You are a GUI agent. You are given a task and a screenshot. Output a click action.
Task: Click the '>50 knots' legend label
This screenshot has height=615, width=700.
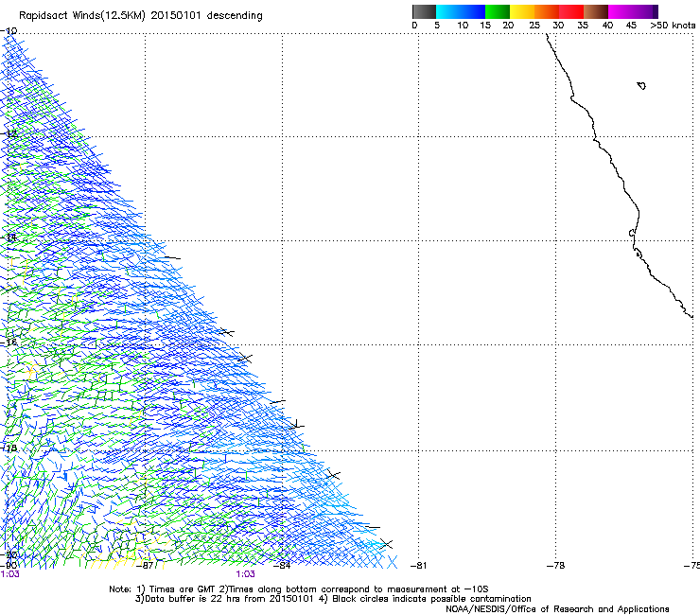[673, 26]
